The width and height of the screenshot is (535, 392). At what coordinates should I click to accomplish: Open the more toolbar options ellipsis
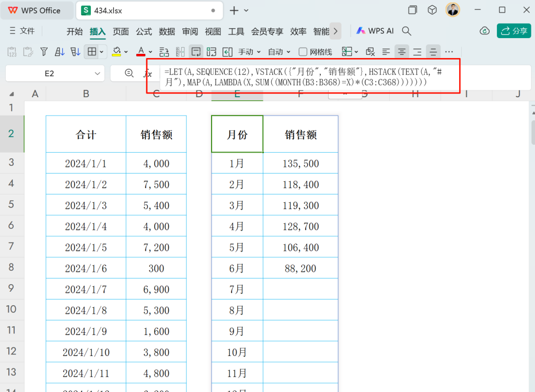pos(449,52)
